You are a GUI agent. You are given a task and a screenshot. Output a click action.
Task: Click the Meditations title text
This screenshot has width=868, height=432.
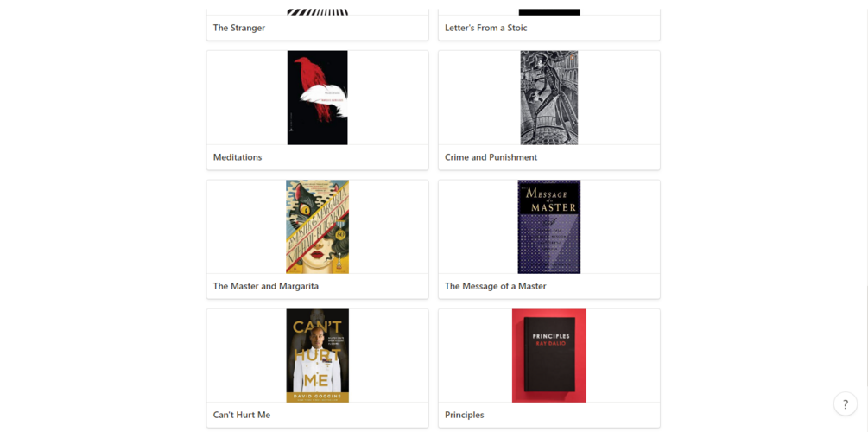click(238, 157)
